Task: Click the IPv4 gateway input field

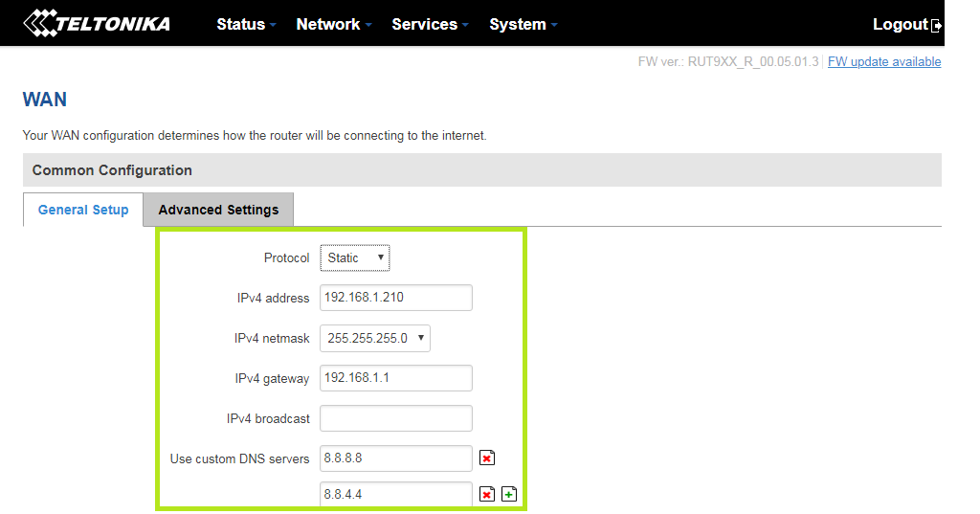Action: 396,378
